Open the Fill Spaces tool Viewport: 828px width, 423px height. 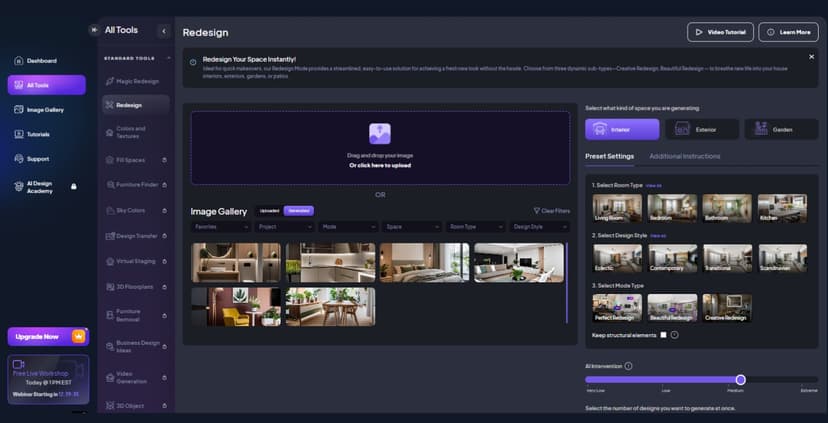pos(136,160)
